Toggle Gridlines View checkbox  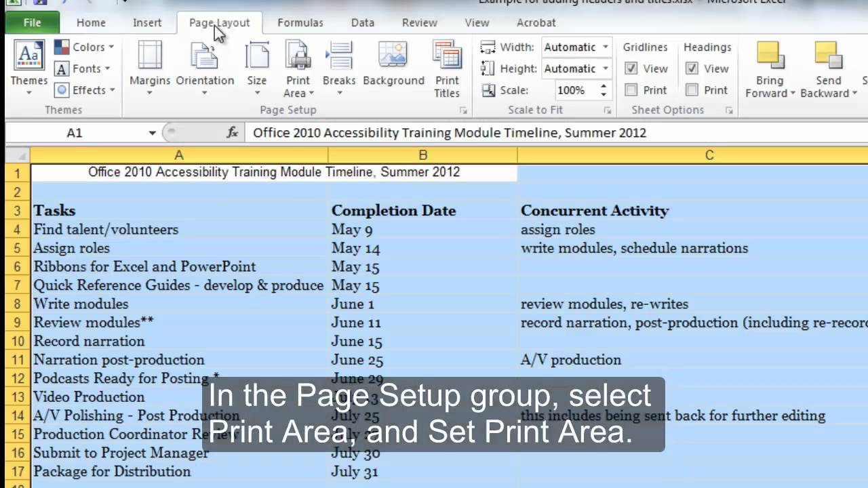[631, 68]
